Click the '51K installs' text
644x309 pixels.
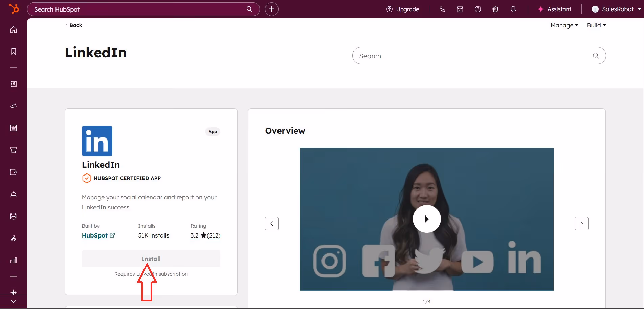pyautogui.click(x=154, y=235)
